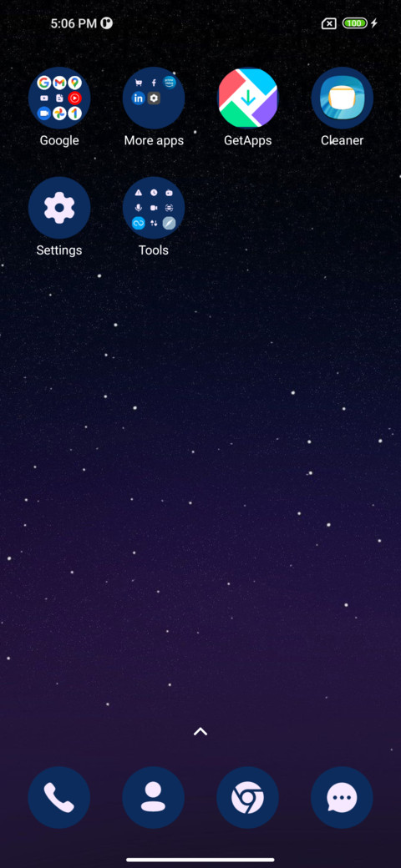Tap Google Maps icon in Google folder
The image size is (401, 868).
pos(75,83)
